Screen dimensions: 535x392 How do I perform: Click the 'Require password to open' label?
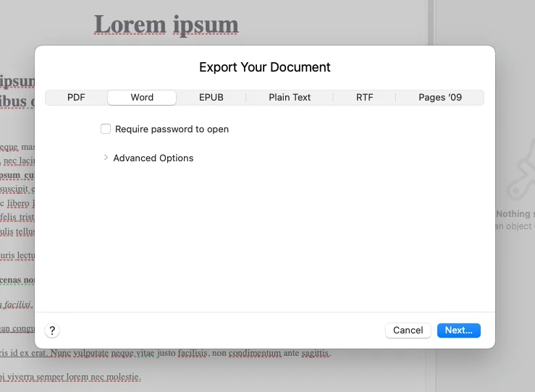[x=172, y=129]
